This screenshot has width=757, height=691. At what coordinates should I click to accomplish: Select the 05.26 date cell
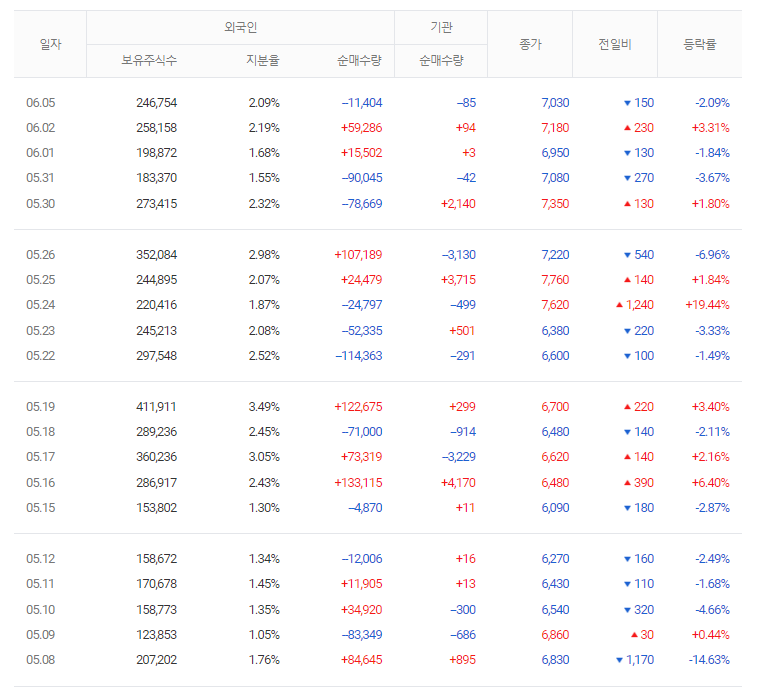(x=41, y=254)
